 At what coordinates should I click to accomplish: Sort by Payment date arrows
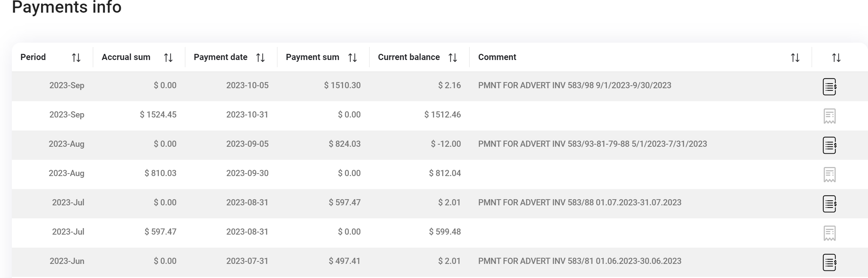click(260, 57)
